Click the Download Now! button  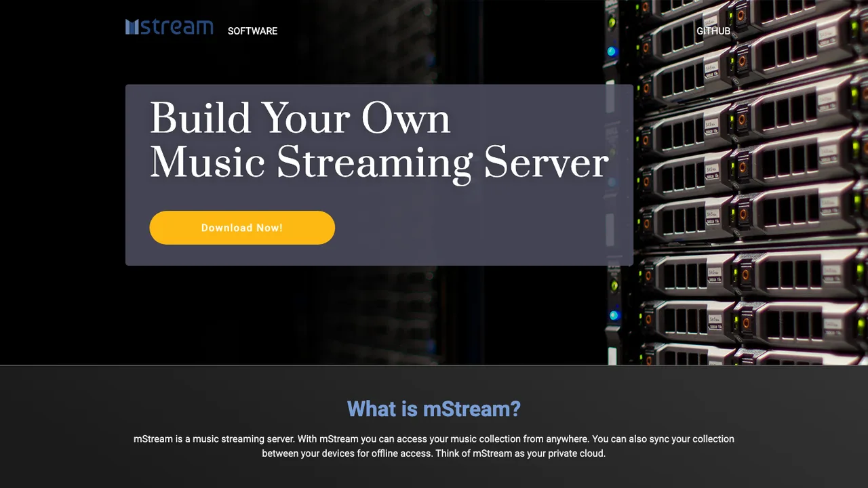click(242, 228)
